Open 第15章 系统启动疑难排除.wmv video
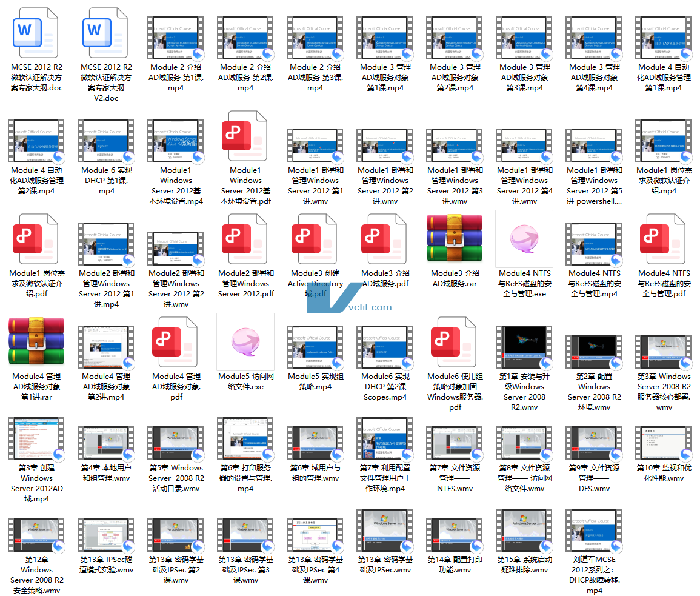The image size is (700, 596). point(524,531)
